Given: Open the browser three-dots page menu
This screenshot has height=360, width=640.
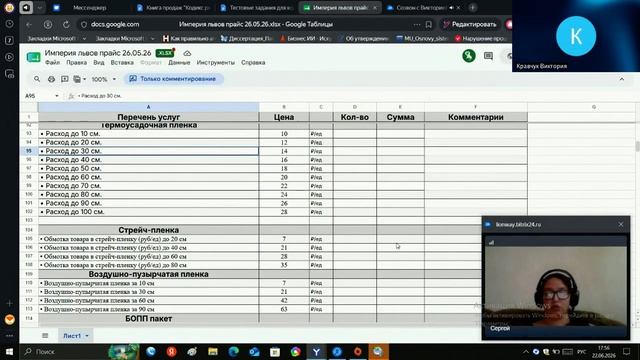Looking at the screenshot, I should pos(416,24).
